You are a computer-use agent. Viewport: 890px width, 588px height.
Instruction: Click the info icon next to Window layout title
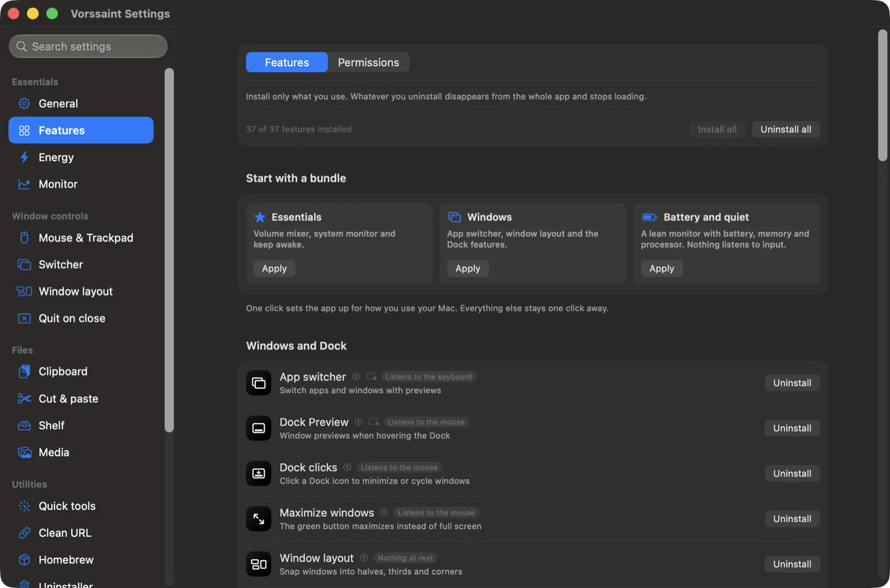point(364,558)
